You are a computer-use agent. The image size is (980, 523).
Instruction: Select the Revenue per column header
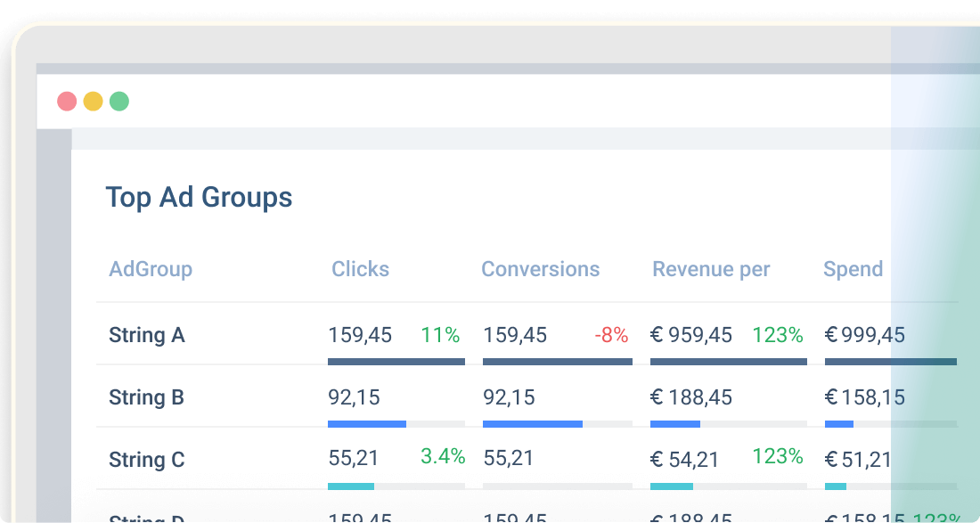coord(711,269)
